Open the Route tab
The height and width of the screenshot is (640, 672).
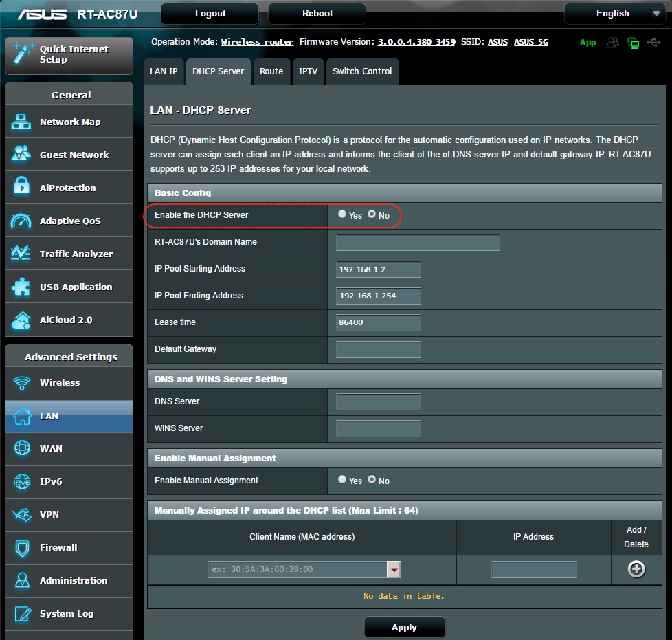pyautogui.click(x=271, y=71)
